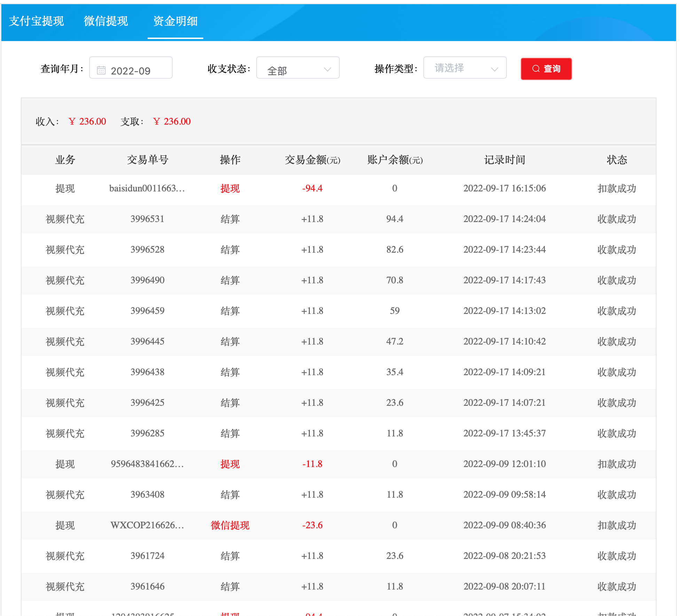Click order number 3961646
Image resolution: width=683 pixels, height=616 pixels.
pyautogui.click(x=147, y=586)
